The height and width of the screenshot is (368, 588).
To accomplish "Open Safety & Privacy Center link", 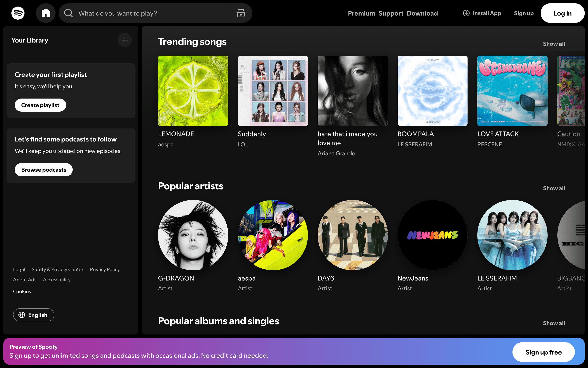I will tap(57, 269).
